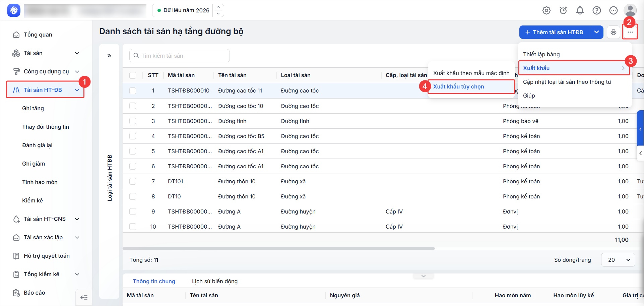The width and height of the screenshot is (644, 306).
Task: Open the help question mark icon
Action: [x=597, y=10]
